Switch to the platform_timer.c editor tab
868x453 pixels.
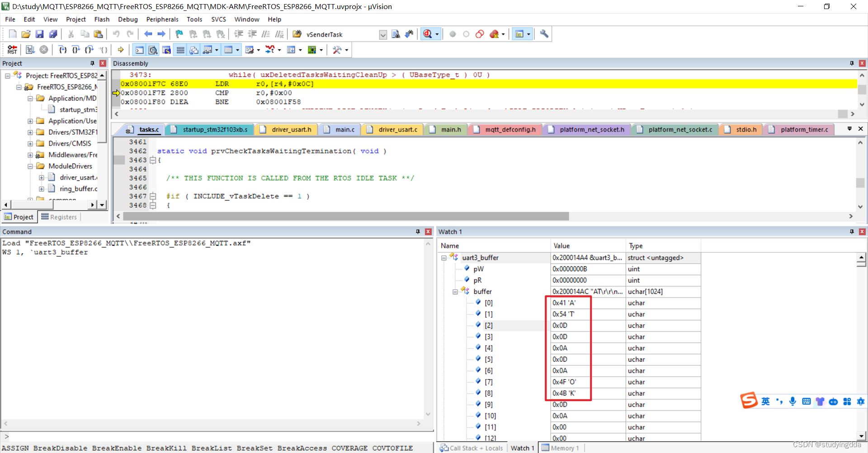tap(799, 130)
